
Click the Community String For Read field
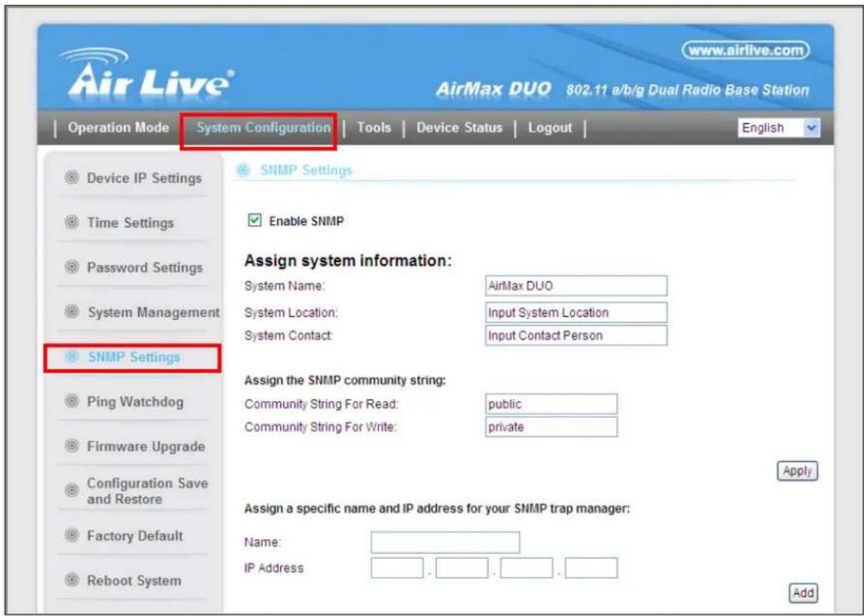point(551,404)
